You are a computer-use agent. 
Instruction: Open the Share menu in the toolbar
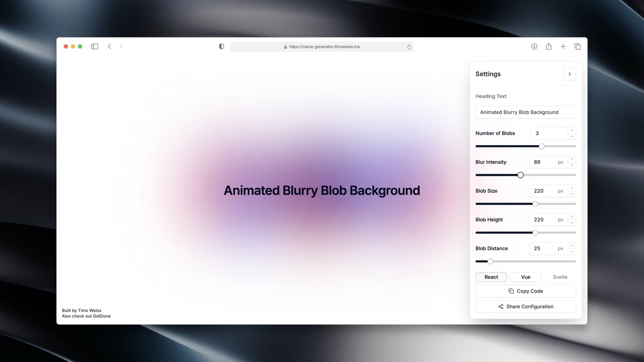[549, 47]
